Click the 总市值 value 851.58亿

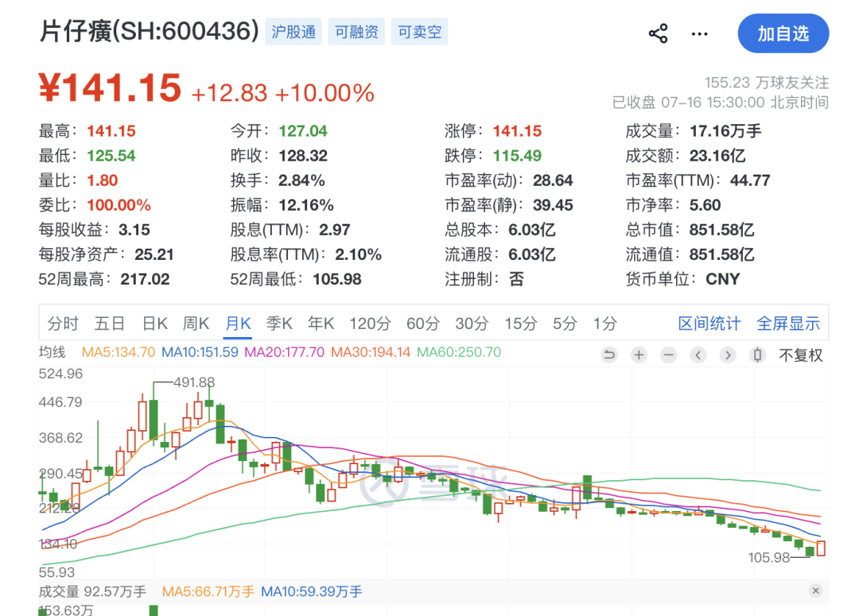[x=722, y=230]
